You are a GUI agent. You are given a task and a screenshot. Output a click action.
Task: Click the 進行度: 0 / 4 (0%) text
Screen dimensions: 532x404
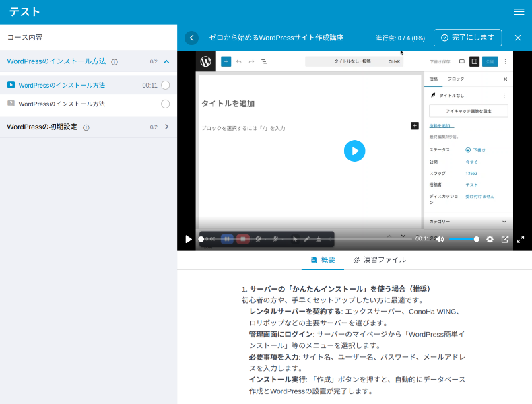401,38
